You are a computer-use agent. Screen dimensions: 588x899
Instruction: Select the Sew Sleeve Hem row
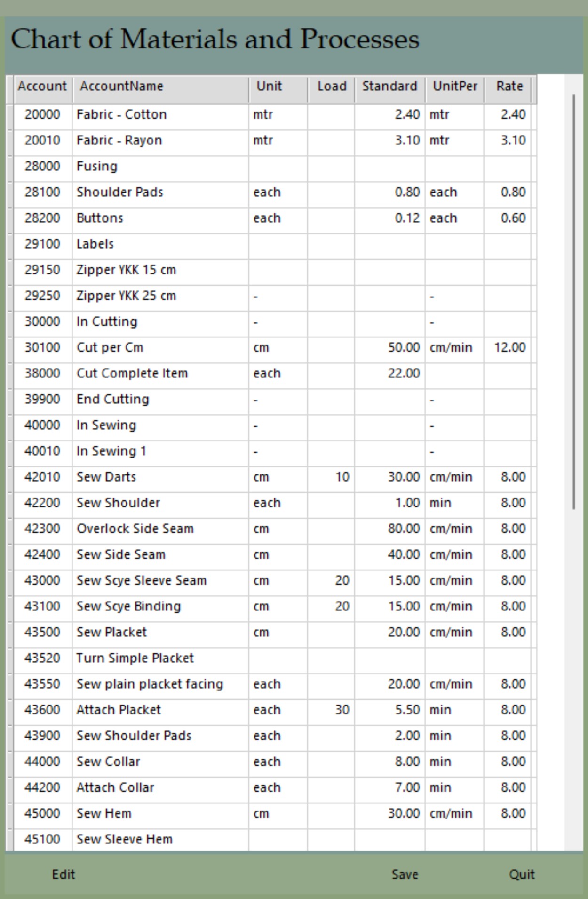pyautogui.click(x=125, y=839)
